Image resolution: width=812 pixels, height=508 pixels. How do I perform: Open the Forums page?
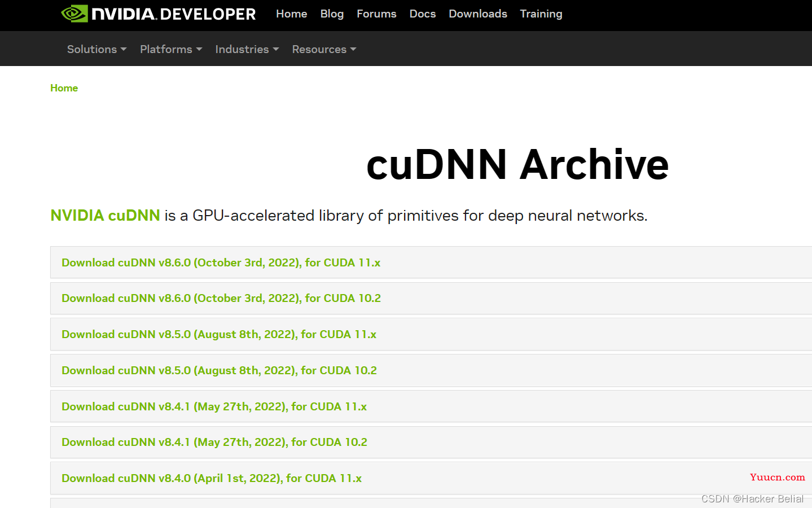376,14
